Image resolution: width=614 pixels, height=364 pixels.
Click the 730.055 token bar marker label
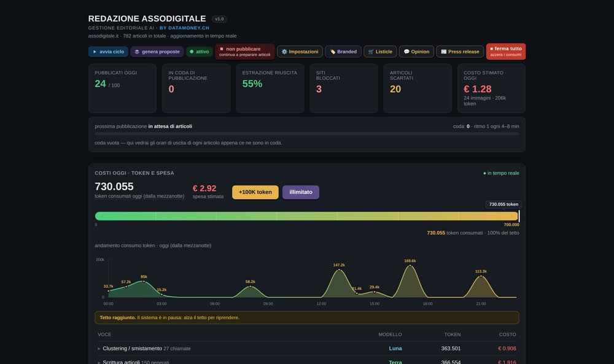click(x=503, y=204)
